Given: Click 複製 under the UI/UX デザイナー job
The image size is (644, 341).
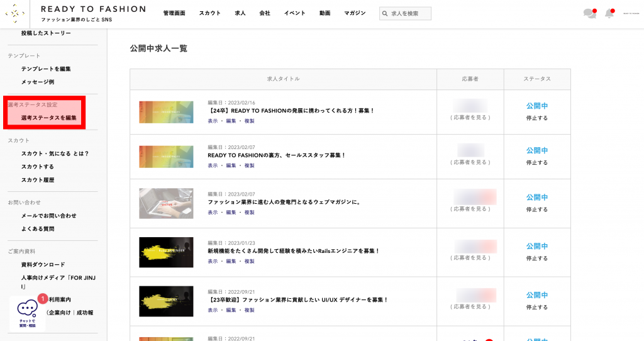Looking at the screenshot, I should [249, 310].
